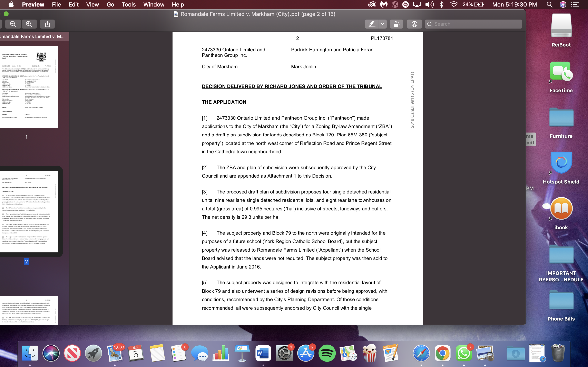Mute sound via the volume menu bar icon

point(429,4)
